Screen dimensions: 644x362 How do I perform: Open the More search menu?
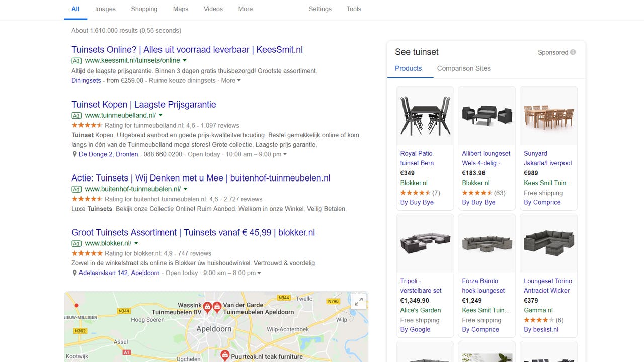coord(246,9)
